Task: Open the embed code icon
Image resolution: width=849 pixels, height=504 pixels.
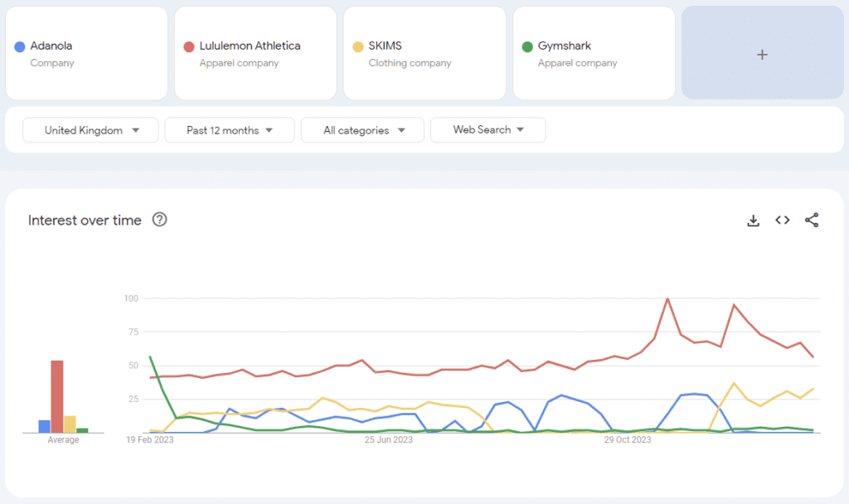Action: [782, 220]
